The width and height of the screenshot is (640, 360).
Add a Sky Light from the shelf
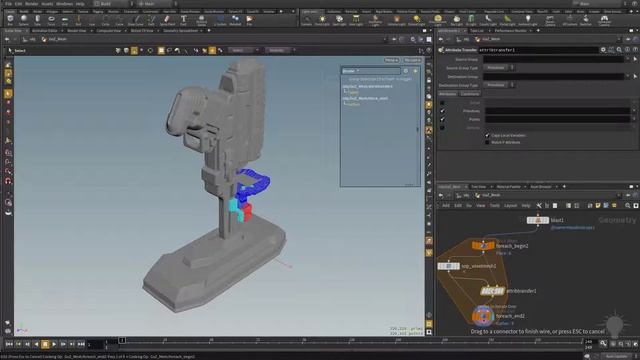click(457, 20)
